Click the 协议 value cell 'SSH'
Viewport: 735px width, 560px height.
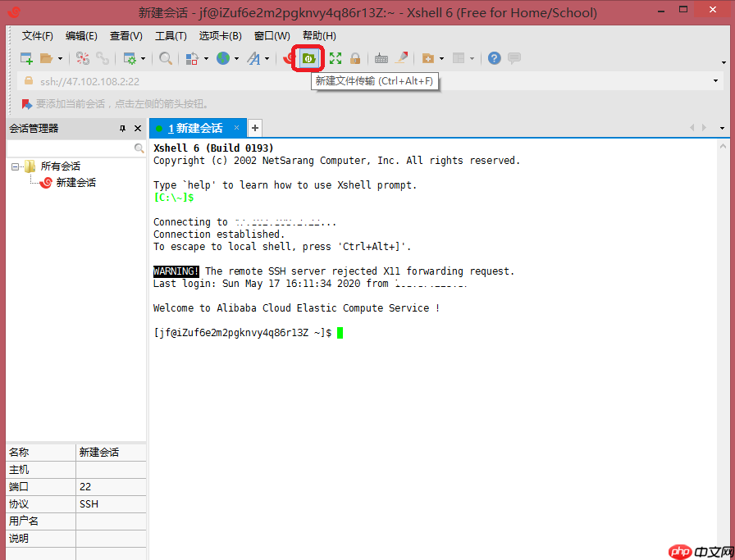[111, 504]
